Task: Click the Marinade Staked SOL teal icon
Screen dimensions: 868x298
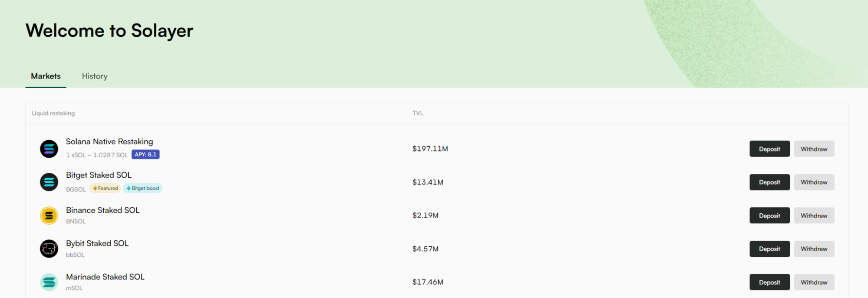Action: (x=49, y=282)
